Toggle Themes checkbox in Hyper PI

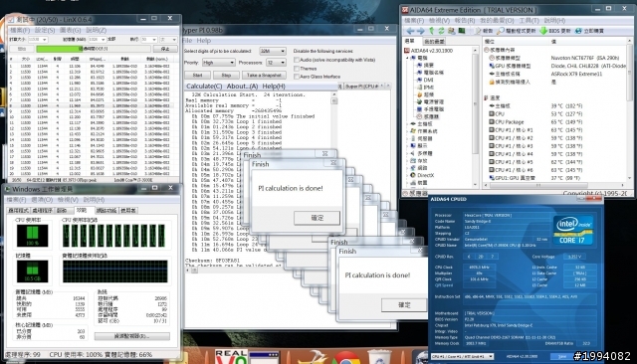297,69
